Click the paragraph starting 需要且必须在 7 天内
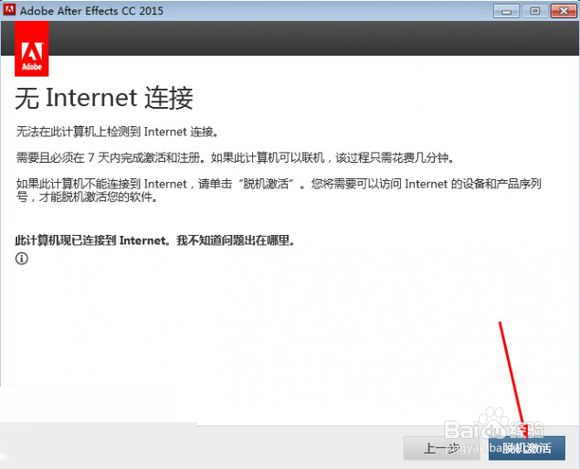Image resolution: width=580 pixels, height=469 pixels. [235, 158]
